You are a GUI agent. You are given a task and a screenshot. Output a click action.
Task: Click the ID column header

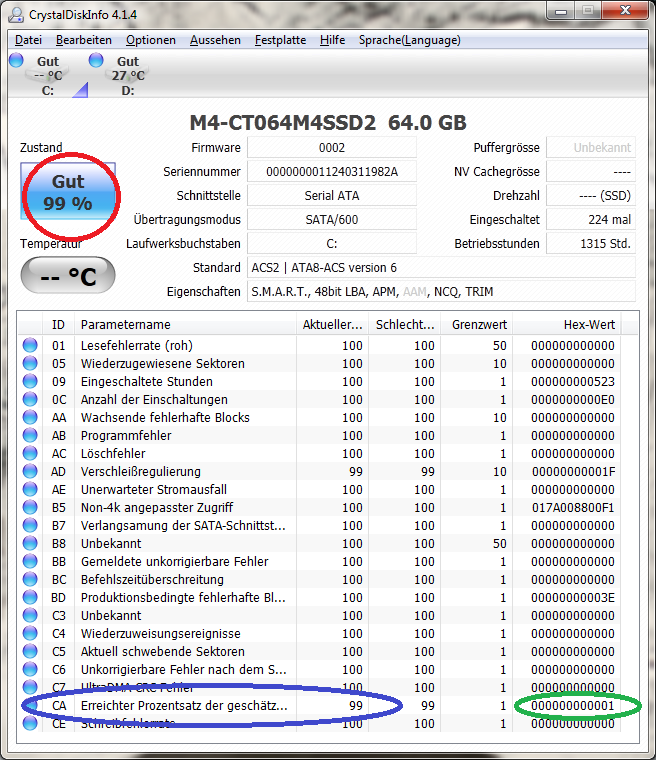58,324
